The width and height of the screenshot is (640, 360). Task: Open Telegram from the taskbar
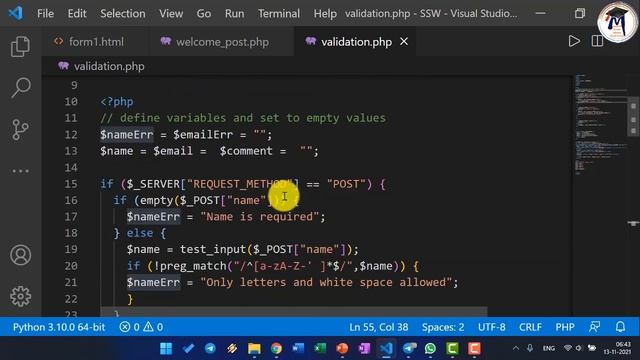(210, 349)
